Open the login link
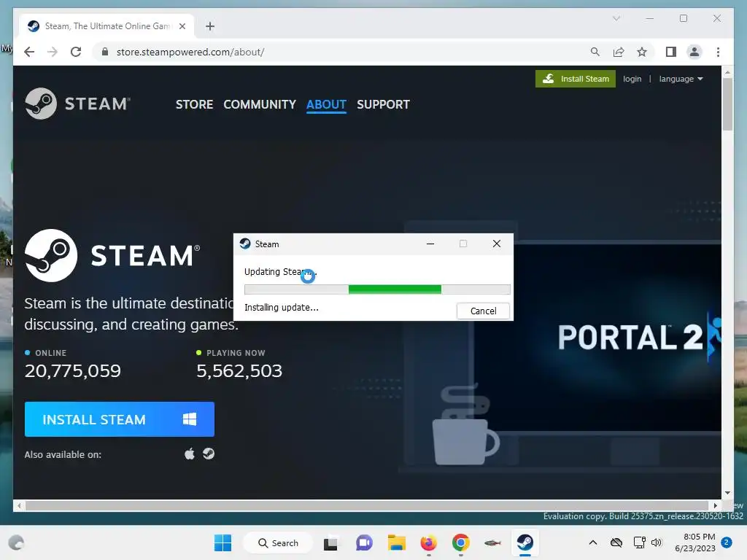747x560 pixels. pos(632,79)
